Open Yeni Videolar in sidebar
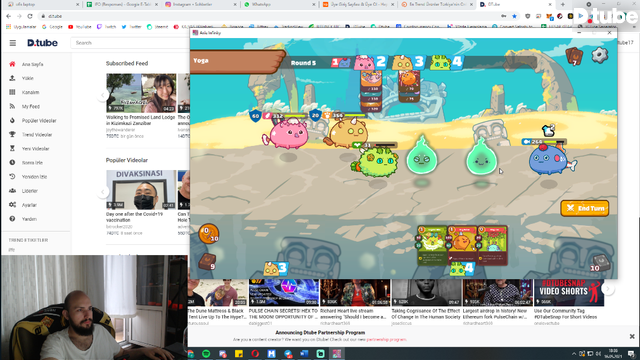 pyautogui.click(x=36, y=149)
